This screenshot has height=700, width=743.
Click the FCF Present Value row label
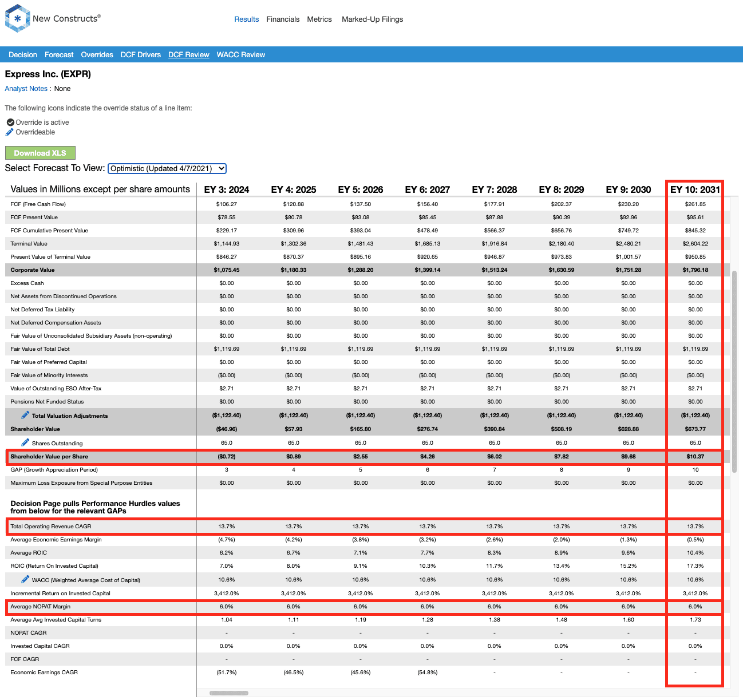[34, 217]
